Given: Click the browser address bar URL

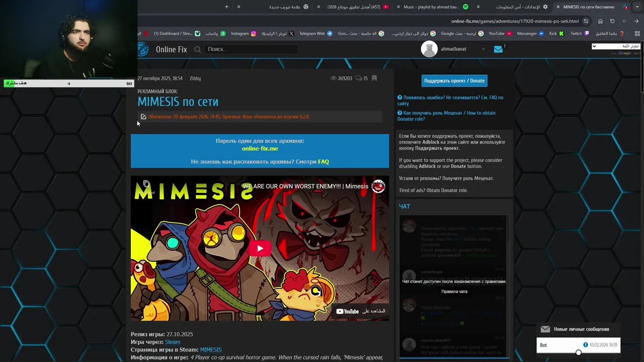Looking at the screenshot, I should tap(515, 21).
